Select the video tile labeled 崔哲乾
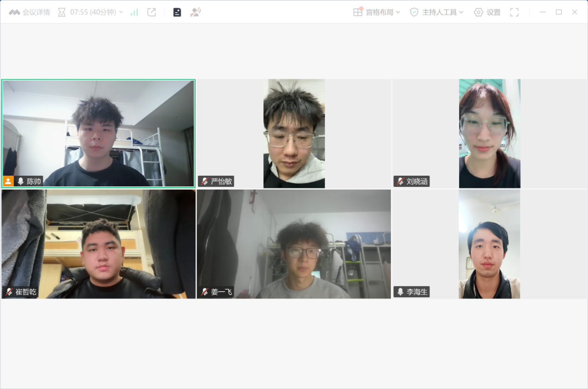The image size is (588, 389). 98,243
